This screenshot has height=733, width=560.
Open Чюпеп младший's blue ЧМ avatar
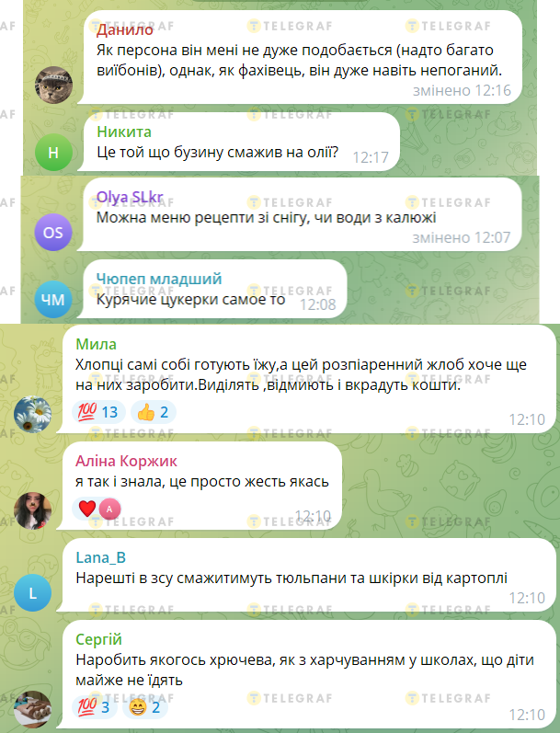(53, 300)
